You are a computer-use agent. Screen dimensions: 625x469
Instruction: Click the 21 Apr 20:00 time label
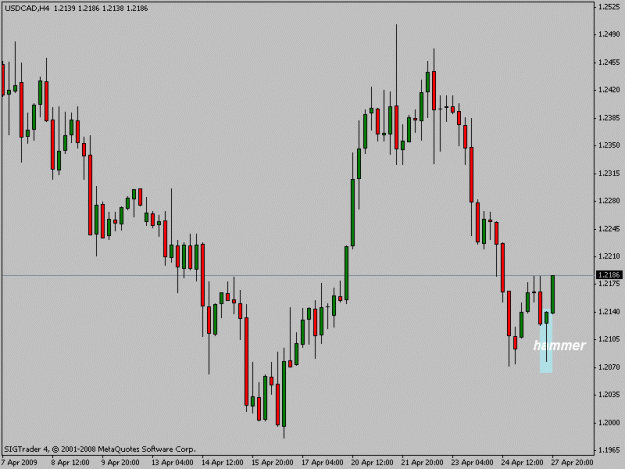(422, 463)
